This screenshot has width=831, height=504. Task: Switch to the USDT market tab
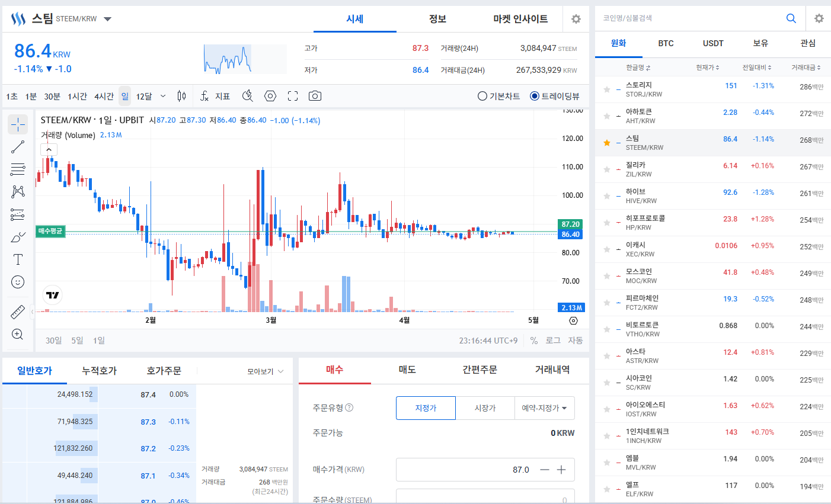point(713,43)
